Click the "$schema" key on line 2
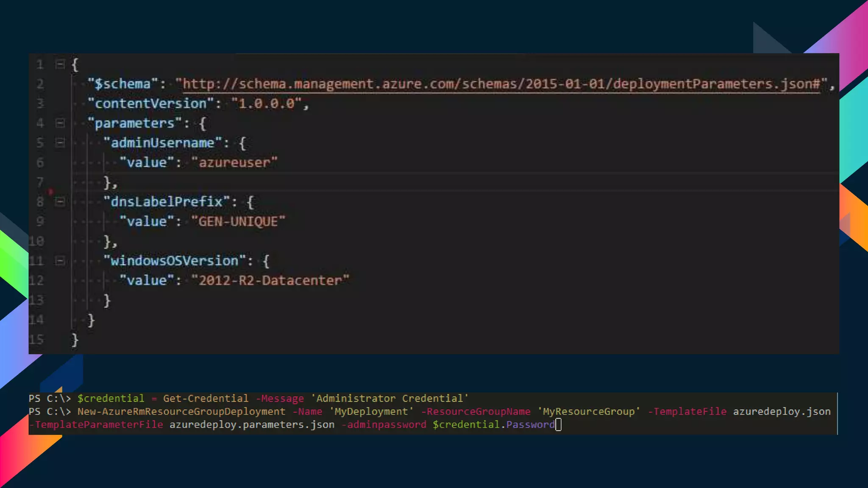868x488 pixels. pyautogui.click(x=122, y=84)
